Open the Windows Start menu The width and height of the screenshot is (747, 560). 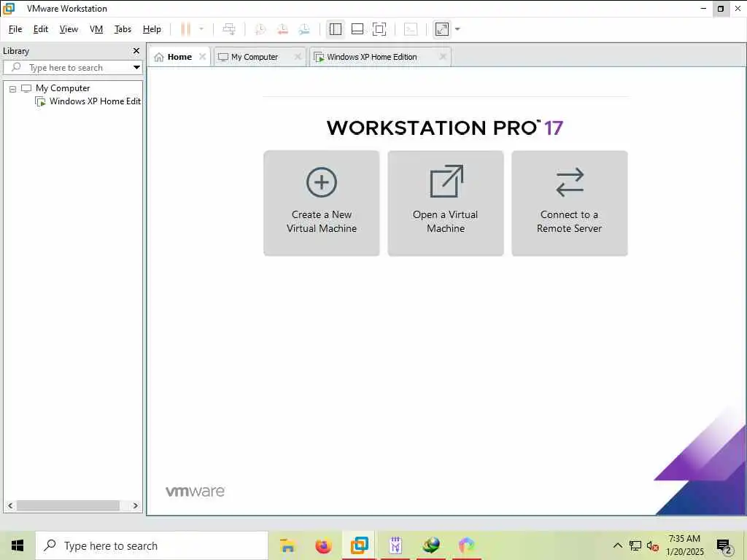pyautogui.click(x=18, y=545)
